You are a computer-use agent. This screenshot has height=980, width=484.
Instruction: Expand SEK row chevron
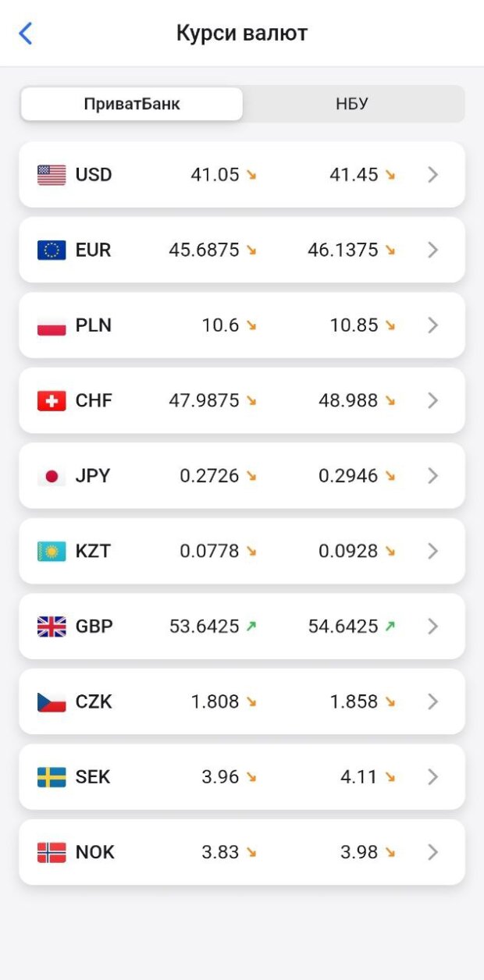pos(433,777)
